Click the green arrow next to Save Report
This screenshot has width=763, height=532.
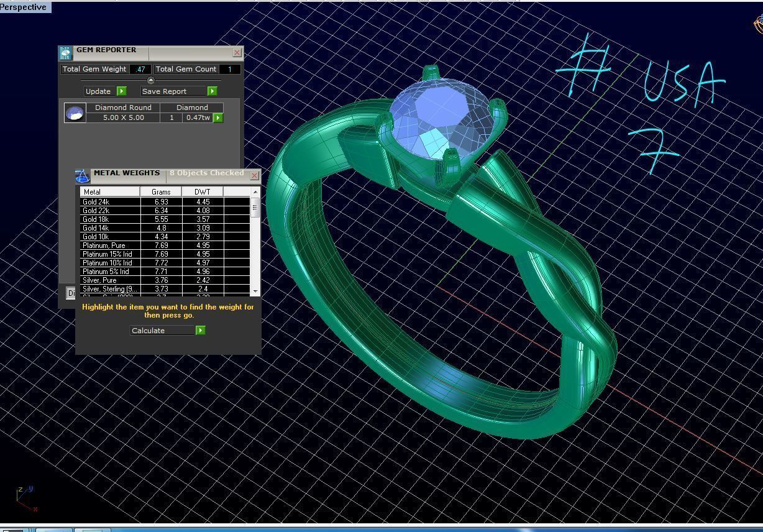point(212,91)
